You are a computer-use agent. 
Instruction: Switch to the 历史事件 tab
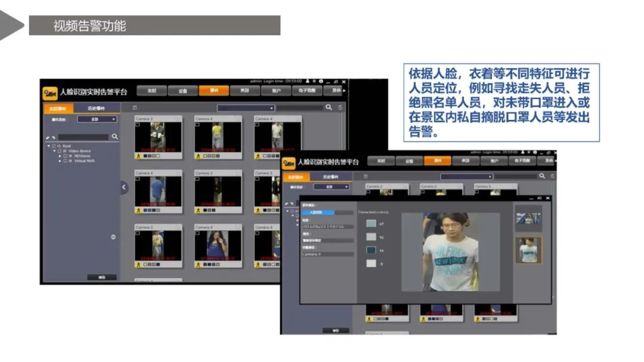coord(95,107)
